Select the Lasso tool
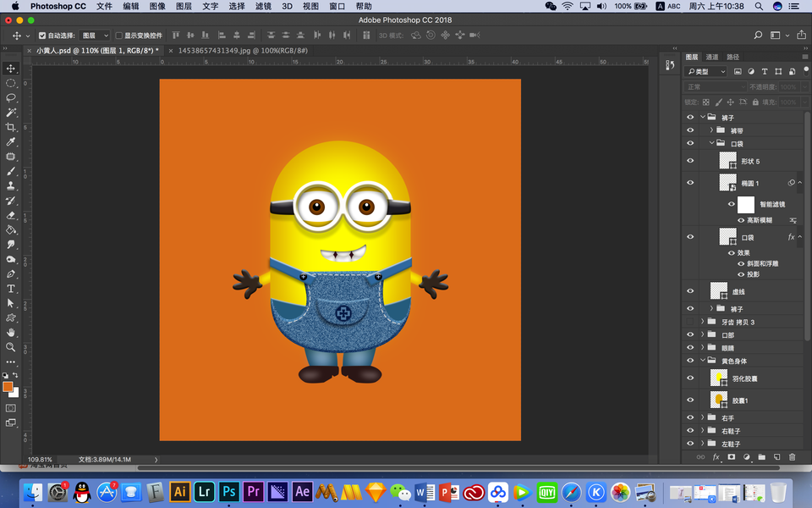The height and width of the screenshot is (508, 812). [x=11, y=97]
